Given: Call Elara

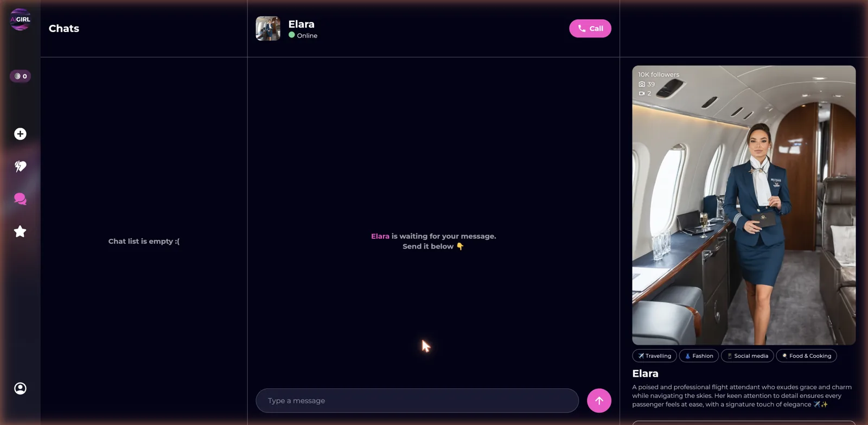Looking at the screenshot, I should click(590, 28).
